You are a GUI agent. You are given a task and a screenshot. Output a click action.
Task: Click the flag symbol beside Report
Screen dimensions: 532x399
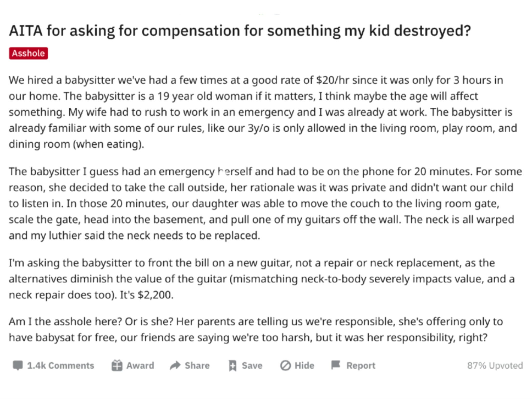(335, 365)
